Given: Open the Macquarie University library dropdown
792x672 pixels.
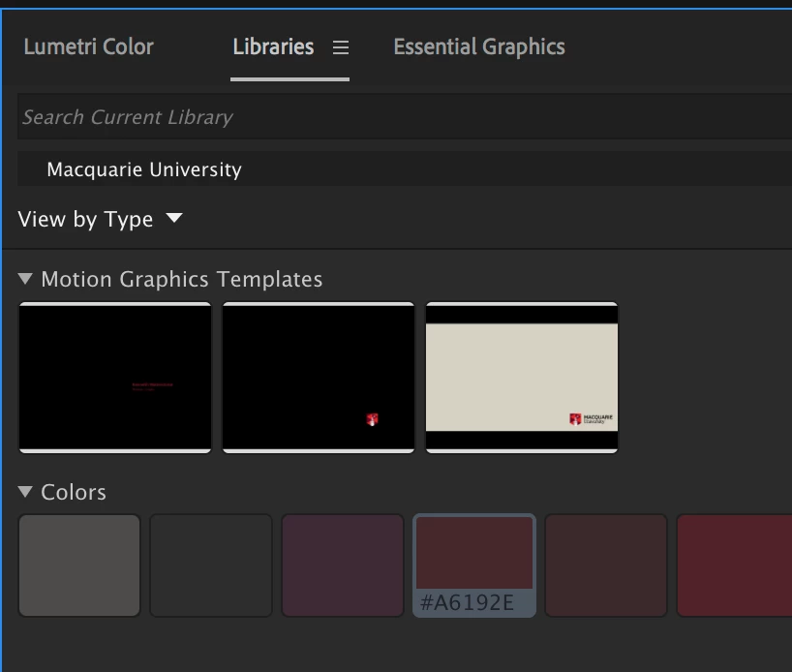Looking at the screenshot, I should [x=405, y=169].
